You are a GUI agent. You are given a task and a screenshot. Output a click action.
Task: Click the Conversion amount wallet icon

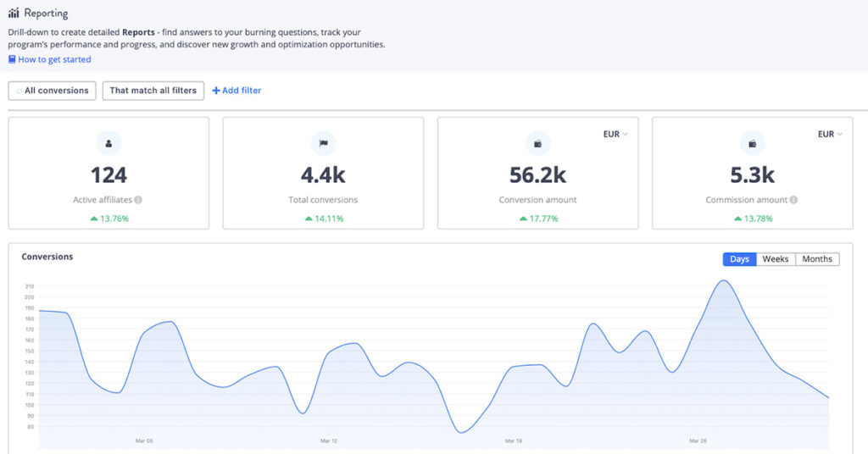tap(537, 143)
